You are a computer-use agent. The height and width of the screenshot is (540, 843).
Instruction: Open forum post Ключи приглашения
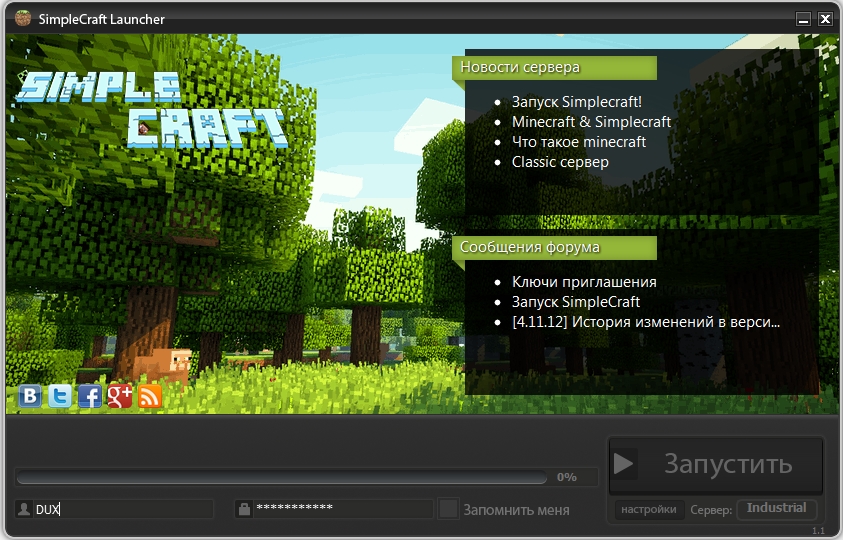click(x=584, y=282)
